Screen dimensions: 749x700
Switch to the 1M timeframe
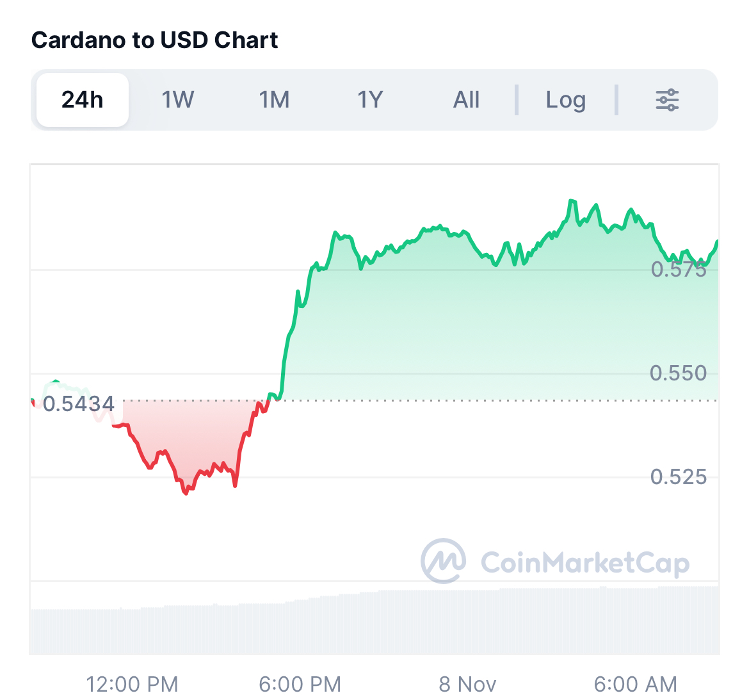tap(274, 100)
